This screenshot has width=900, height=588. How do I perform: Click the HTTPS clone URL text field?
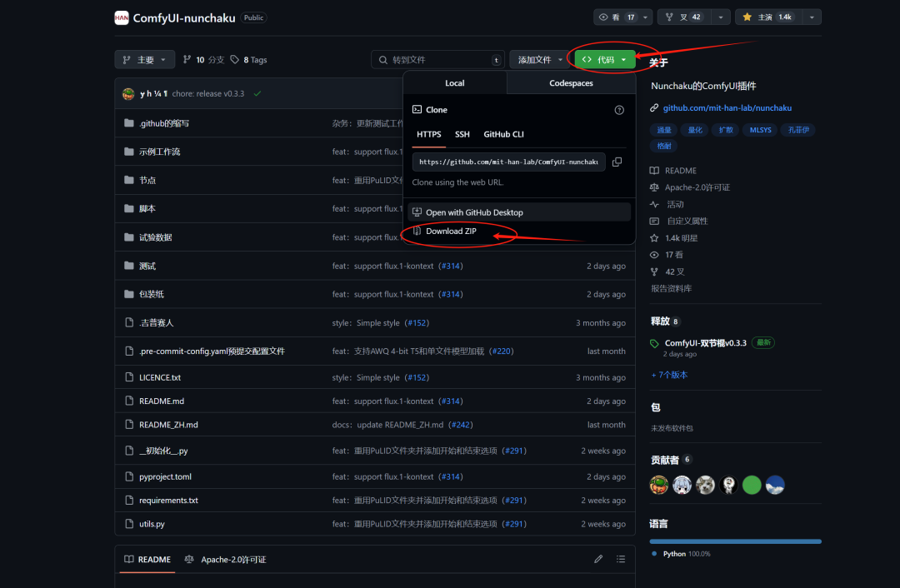tap(508, 162)
